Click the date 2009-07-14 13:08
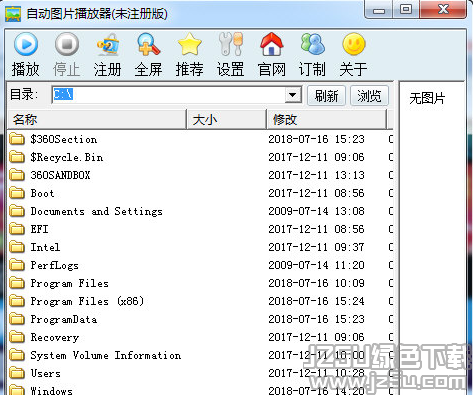Viewport: 473px width, 395px height. (316, 211)
